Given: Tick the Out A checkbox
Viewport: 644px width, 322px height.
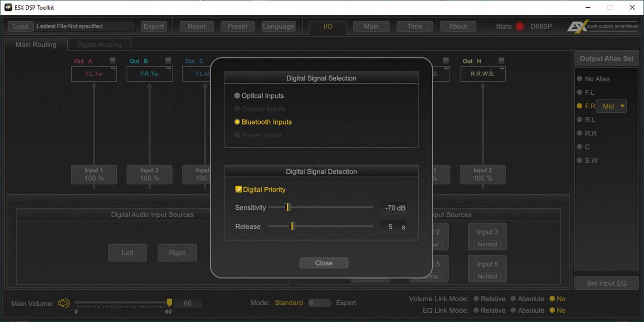Looking at the screenshot, I should coord(113,61).
